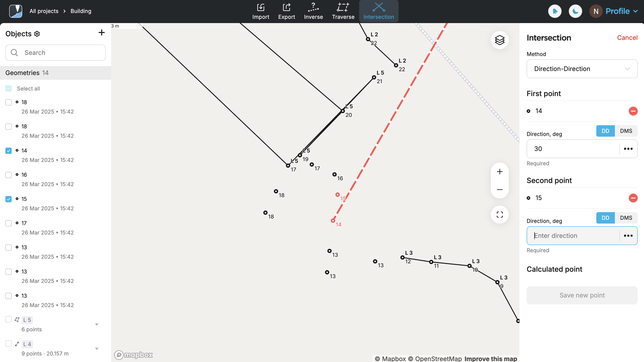644x362 pixels.
Task: Open second direction options menu
Action: (x=628, y=236)
